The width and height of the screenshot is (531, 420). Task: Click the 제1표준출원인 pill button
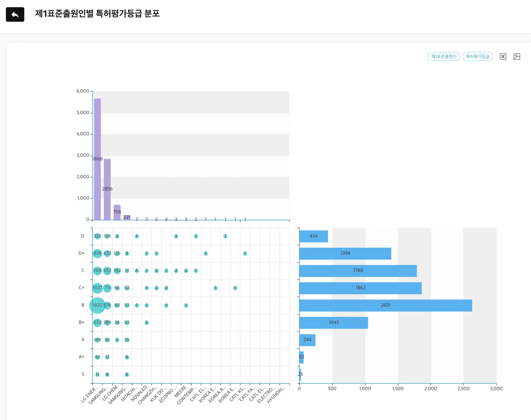click(444, 56)
